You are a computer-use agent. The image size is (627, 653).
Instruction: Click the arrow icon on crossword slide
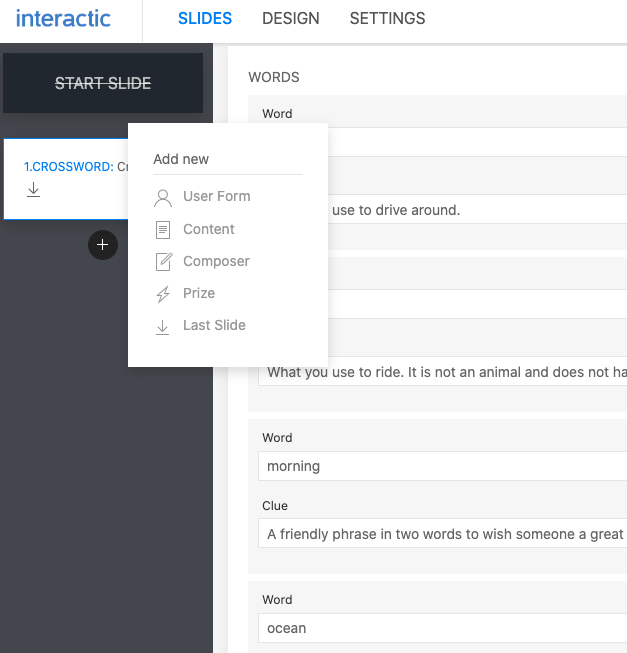pos(33,189)
